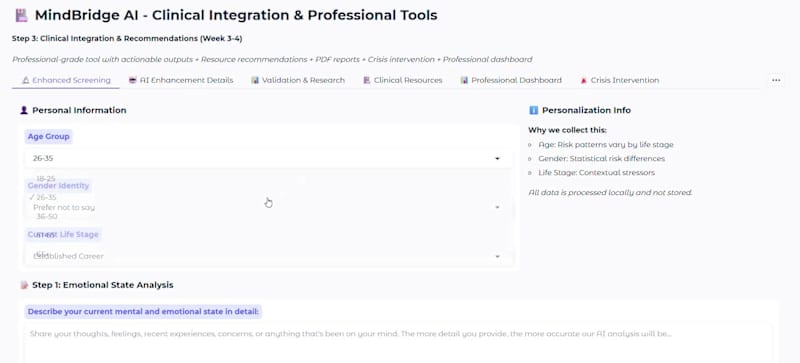Click the Emotional State Analysis step icon
The image size is (800, 363).
pos(24,285)
